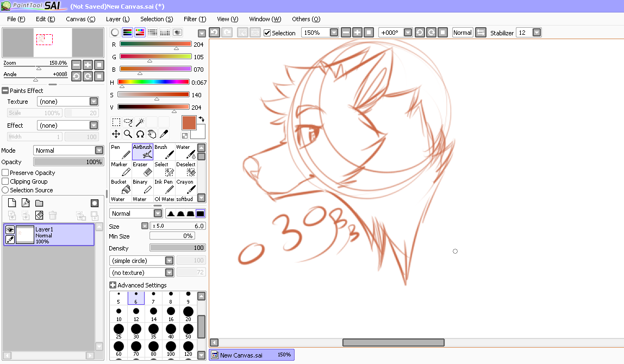This screenshot has width=624, height=364.
Task: Create a new normal layer
Action: click(x=12, y=203)
